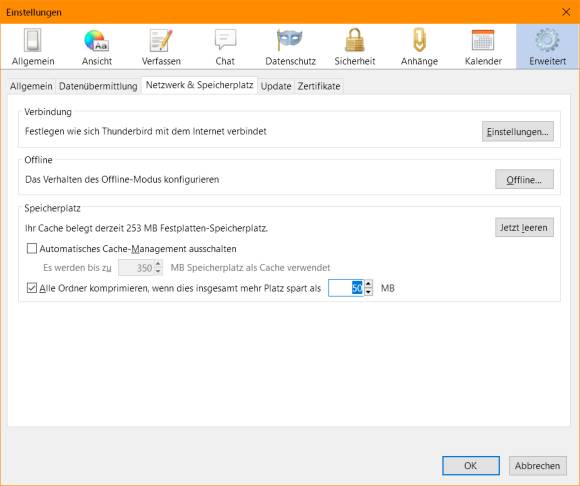Enable Automatisches Cache-Management ausschalten checkbox
This screenshot has width=580, height=486.
tap(32, 248)
